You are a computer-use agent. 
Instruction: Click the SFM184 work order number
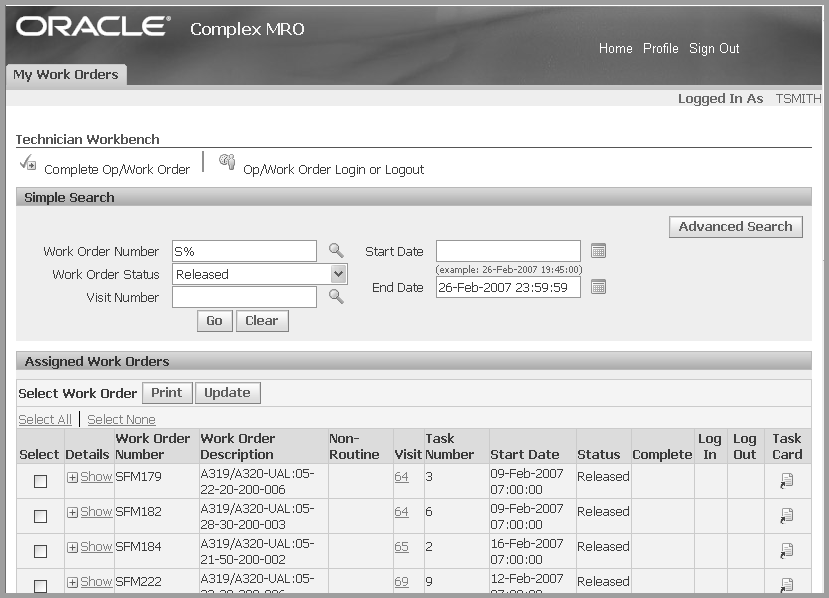click(138, 546)
